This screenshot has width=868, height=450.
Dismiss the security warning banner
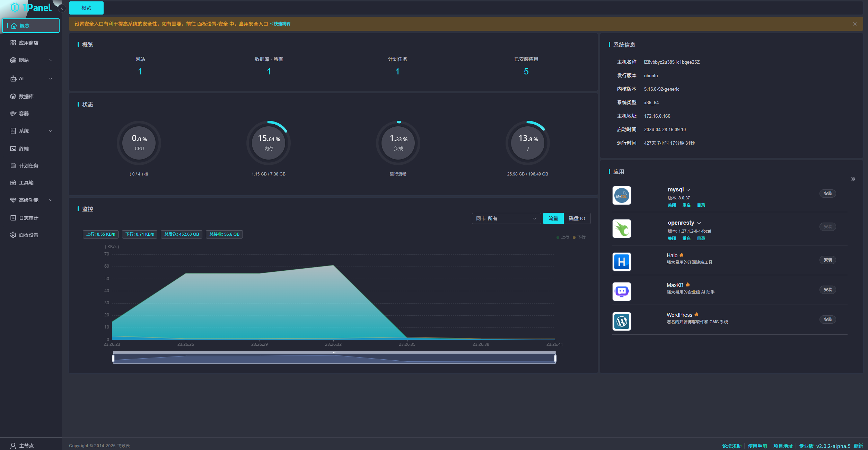click(x=854, y=24)
